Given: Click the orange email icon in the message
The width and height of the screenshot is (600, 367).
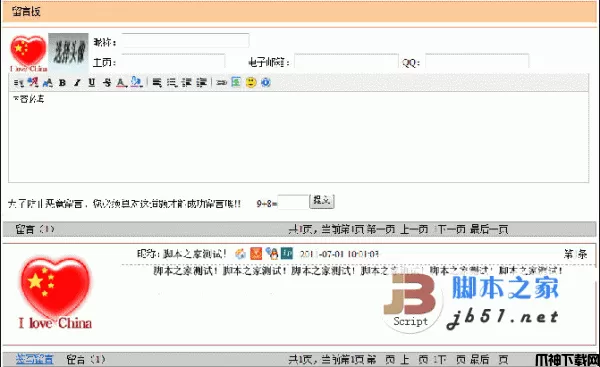Looking at the screenshot, I should pyautogui.click(x=256, y=253).
